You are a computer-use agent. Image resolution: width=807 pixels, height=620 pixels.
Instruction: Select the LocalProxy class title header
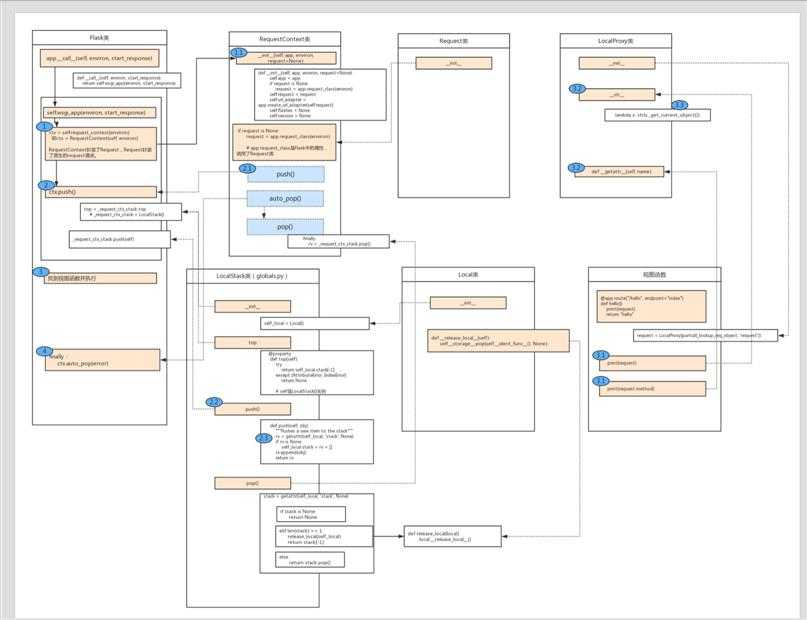pyautogui.click(x=616, y=41)
